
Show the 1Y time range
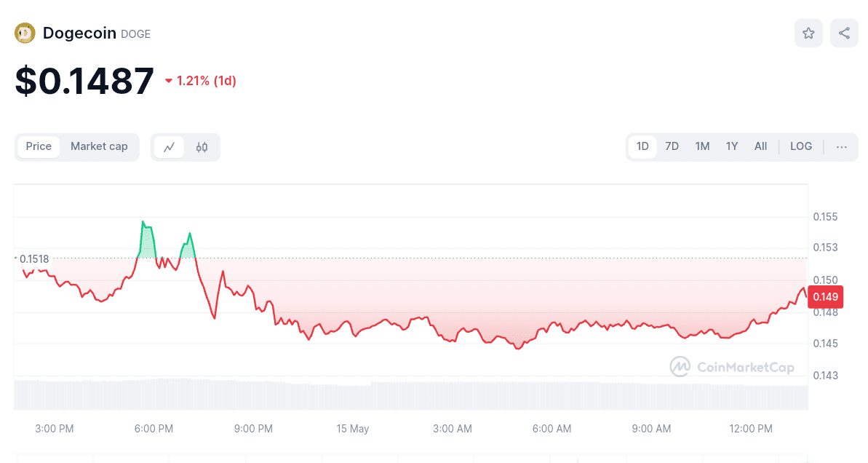tap(732, 146)
